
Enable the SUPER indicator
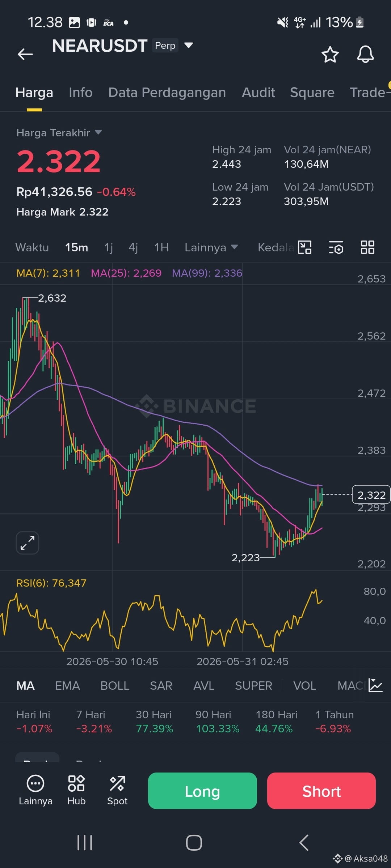click(253, 686)
